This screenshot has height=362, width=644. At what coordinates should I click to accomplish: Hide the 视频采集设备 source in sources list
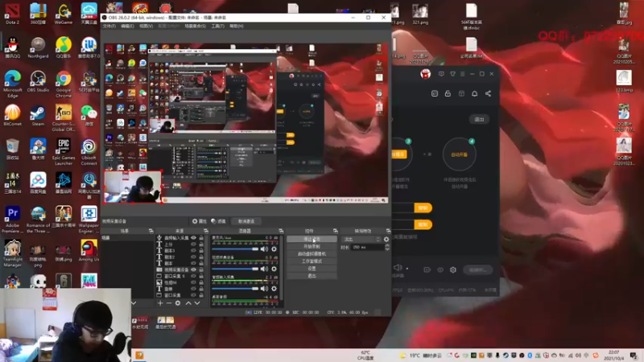[193, 269]
